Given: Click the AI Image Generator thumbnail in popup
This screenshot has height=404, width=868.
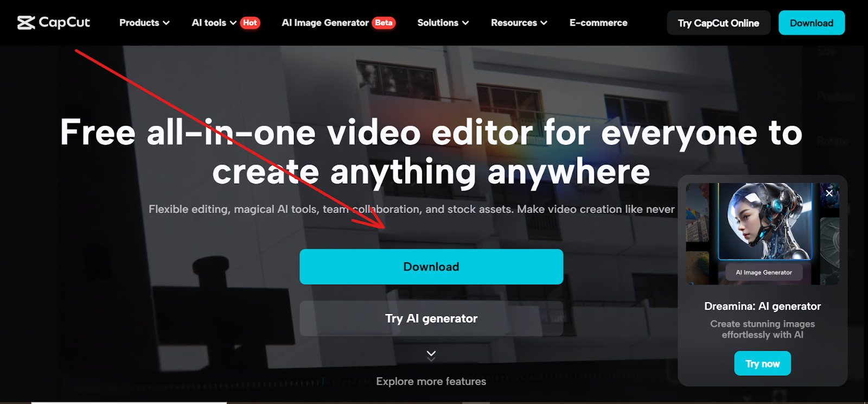Looking at the screenshot, I should coord(763,233).
